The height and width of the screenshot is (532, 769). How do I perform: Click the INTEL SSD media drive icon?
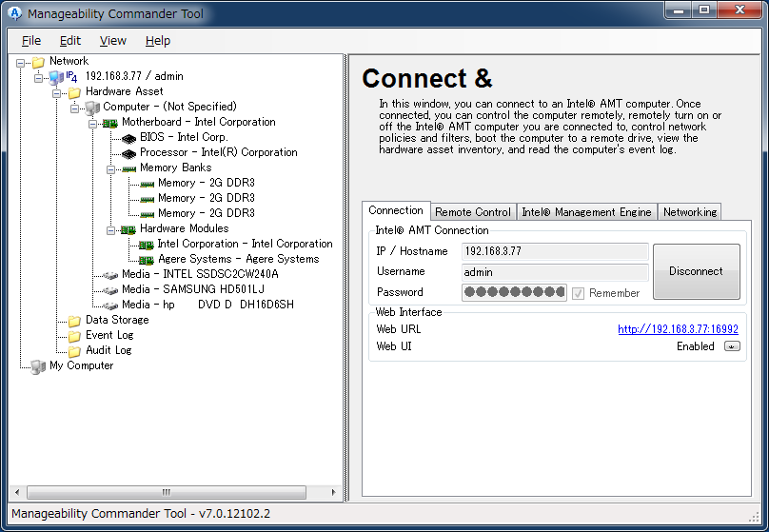(110, 274)
